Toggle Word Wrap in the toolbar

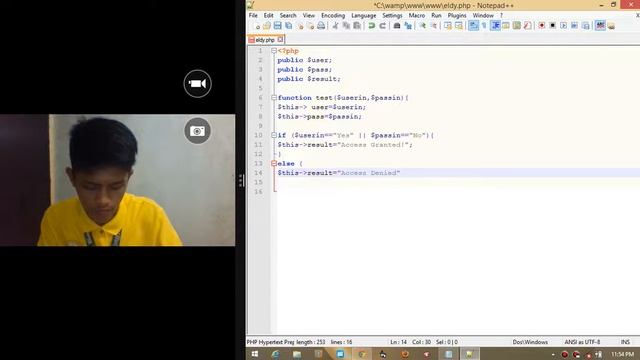pyautogui.click(x=473, y=26)
